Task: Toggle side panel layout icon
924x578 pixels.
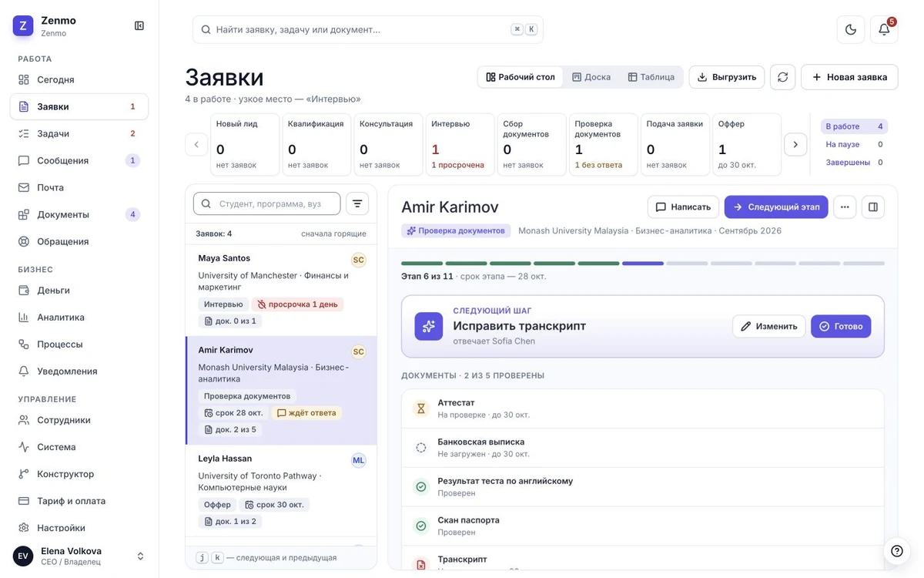Action: (x=873, y=207)
